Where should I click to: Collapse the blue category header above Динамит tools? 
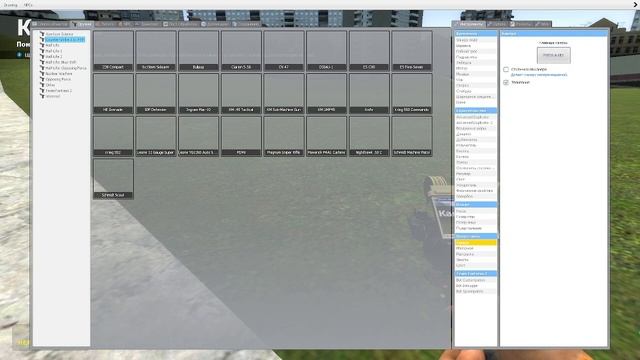[476, 111]
